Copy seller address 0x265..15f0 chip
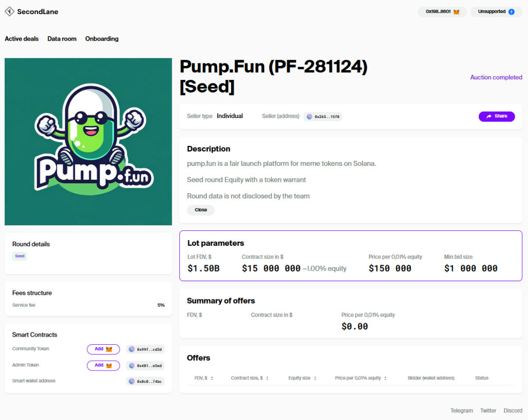The width and height of the screenshot is (528, 420). pos(323,116)
